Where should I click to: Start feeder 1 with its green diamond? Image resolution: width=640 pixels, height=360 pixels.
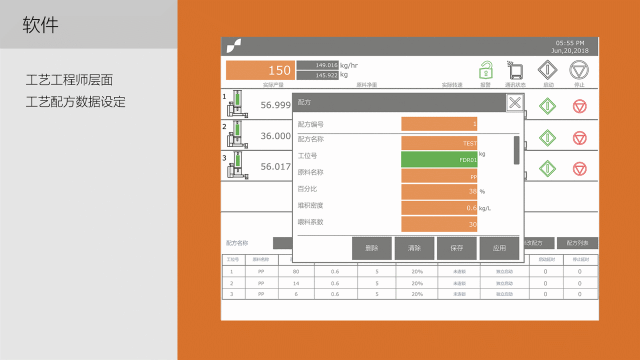[x=547, y=106]
